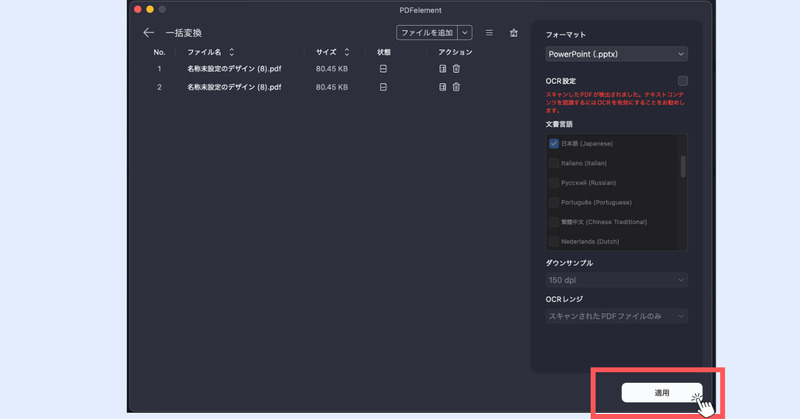This screenshot has width=800, height=419.
Task: Click the clear-all broom icon in the toolbar
Action: point(514,33)
